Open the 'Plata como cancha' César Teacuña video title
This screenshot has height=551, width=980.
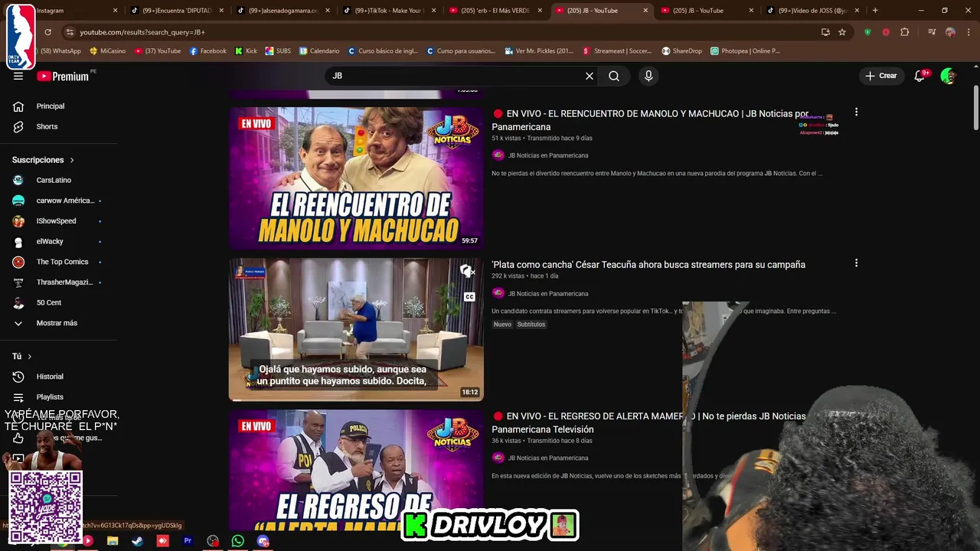coord(648,264)
